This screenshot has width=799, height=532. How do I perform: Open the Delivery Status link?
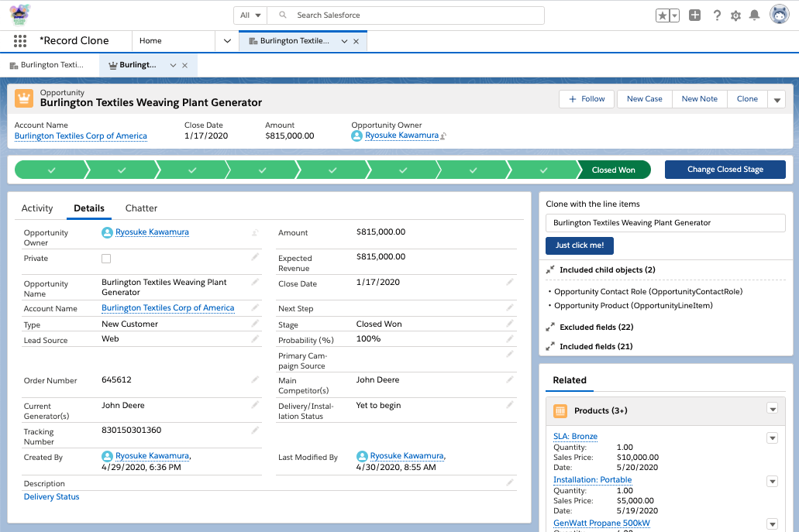[x=51, y=497]
